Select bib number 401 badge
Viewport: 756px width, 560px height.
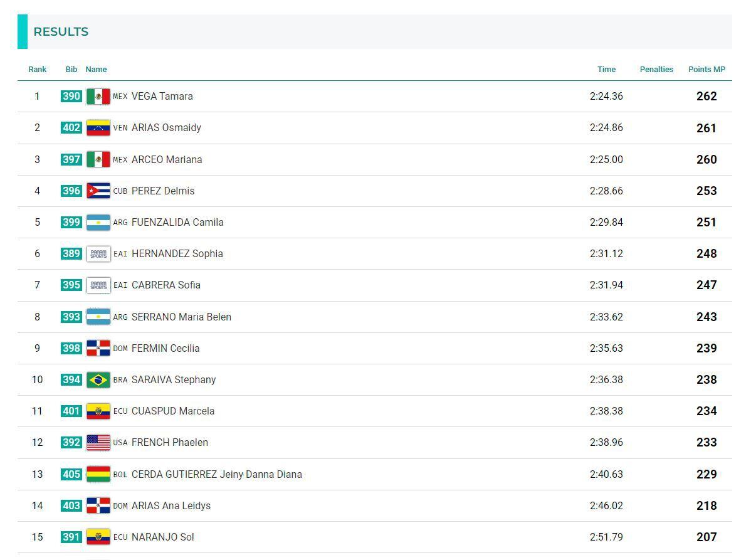click(x=71, y=411)
